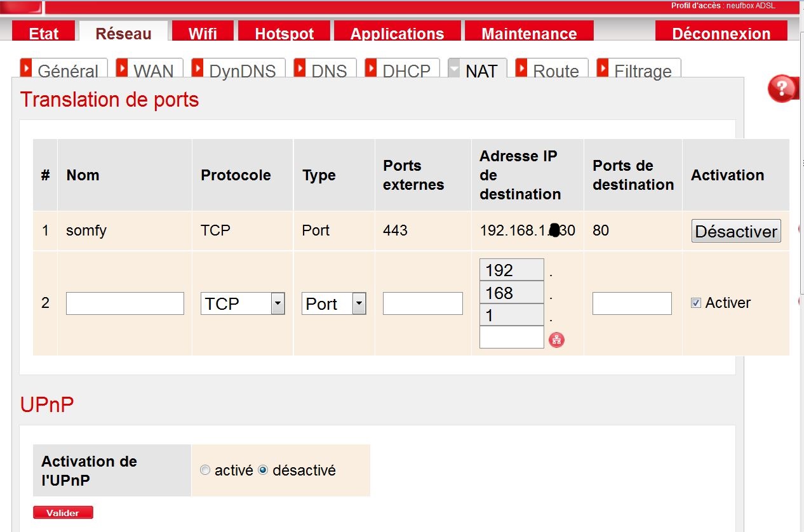Open the Maintenance tab

tap(529, 33)
